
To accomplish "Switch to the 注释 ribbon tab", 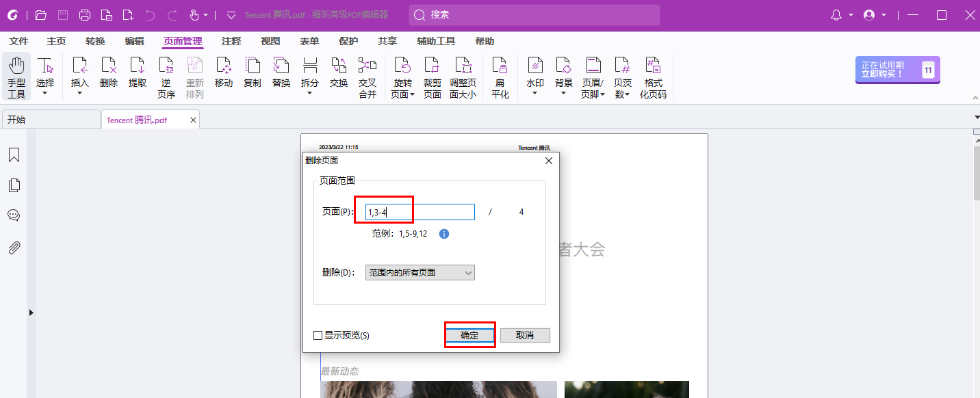I will (x=231, y=41).
